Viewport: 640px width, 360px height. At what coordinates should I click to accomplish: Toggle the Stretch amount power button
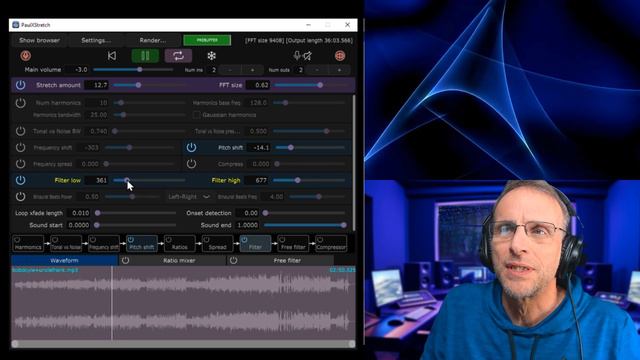coord(20,85)
